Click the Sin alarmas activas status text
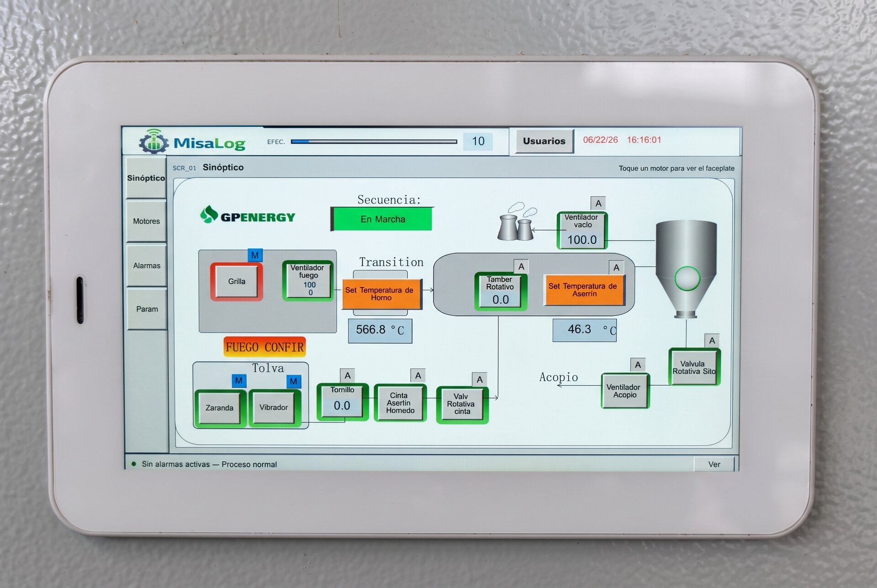The width and height of the screenshot is (877, 588). [x=209, y=464]
